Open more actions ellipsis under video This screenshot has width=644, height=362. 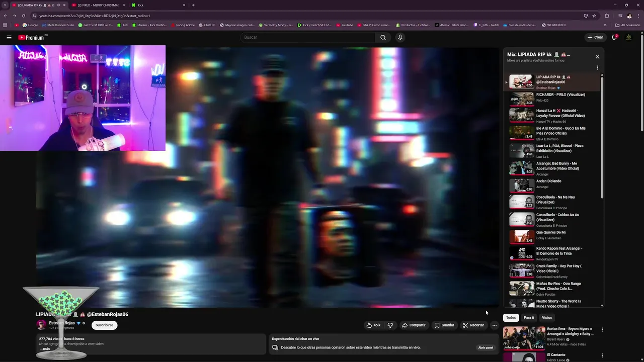pos(494,325)
